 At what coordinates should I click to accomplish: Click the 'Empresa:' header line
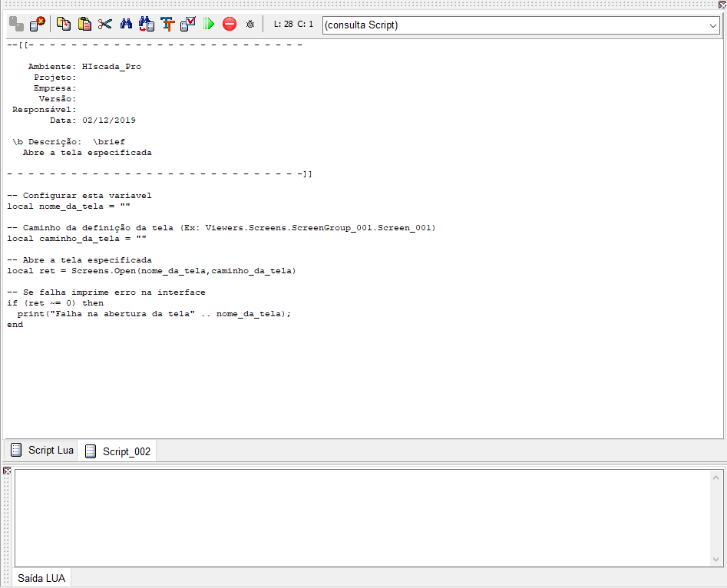click(55, 88)
